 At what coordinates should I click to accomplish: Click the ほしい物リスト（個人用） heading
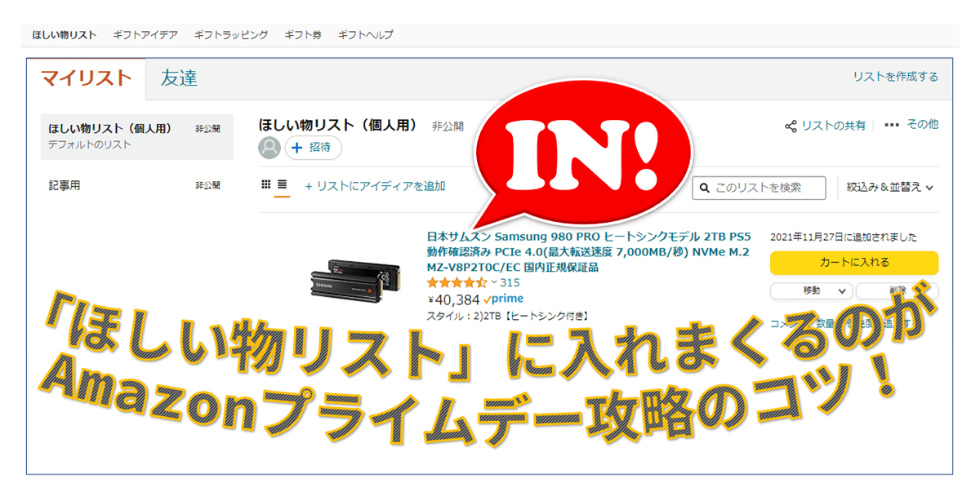(x=338, y=125)
